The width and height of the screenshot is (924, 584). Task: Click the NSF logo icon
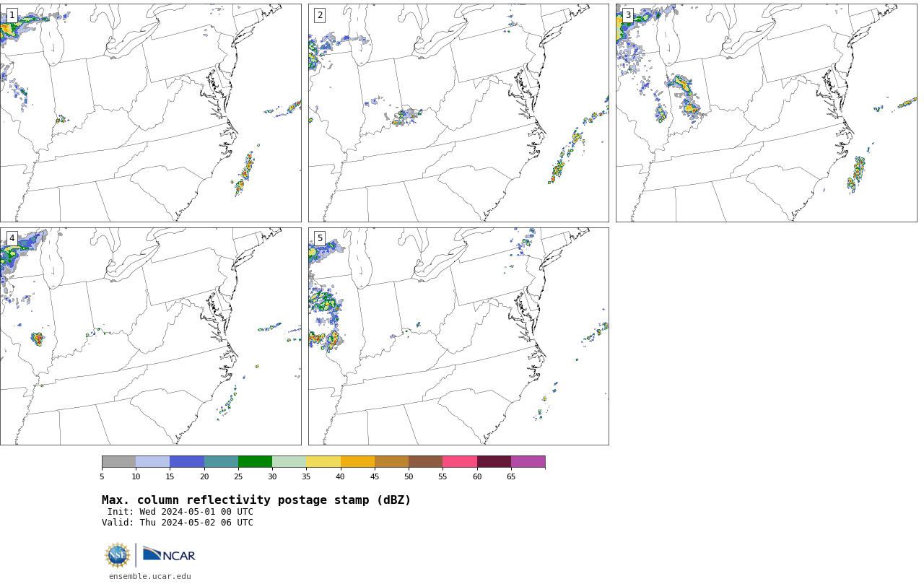pyautogui.click(x=118, y=555)
